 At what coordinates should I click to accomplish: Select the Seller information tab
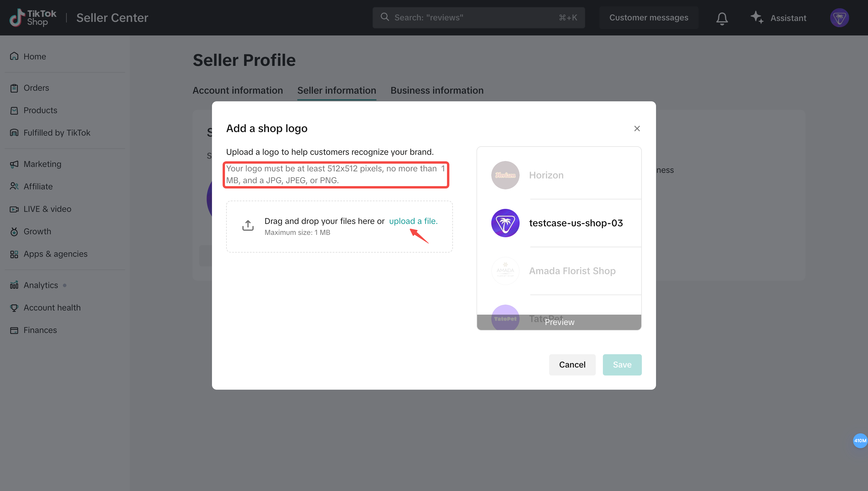336,90
